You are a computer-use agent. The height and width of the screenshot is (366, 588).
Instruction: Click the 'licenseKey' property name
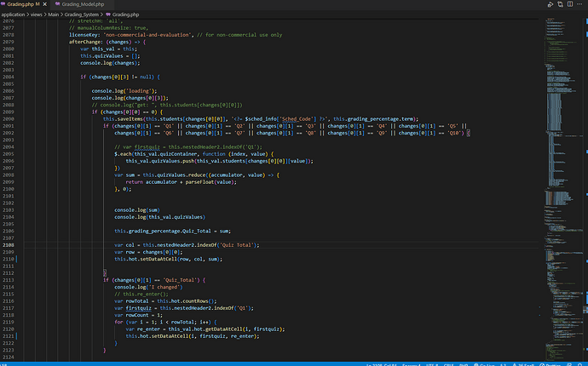point(83,35)
